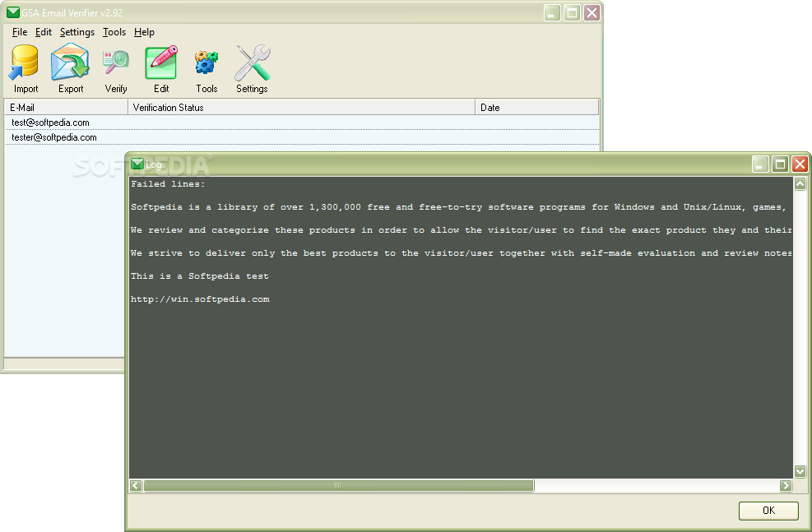The height and width of the screenshot is (532, 812).
Task: Open the Tools gears icon
Action: pyautogui.click(x=206, y=69)
